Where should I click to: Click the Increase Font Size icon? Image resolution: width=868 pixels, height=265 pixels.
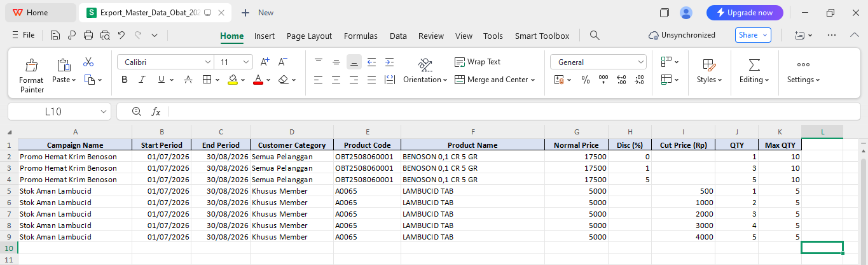point(265,62)
